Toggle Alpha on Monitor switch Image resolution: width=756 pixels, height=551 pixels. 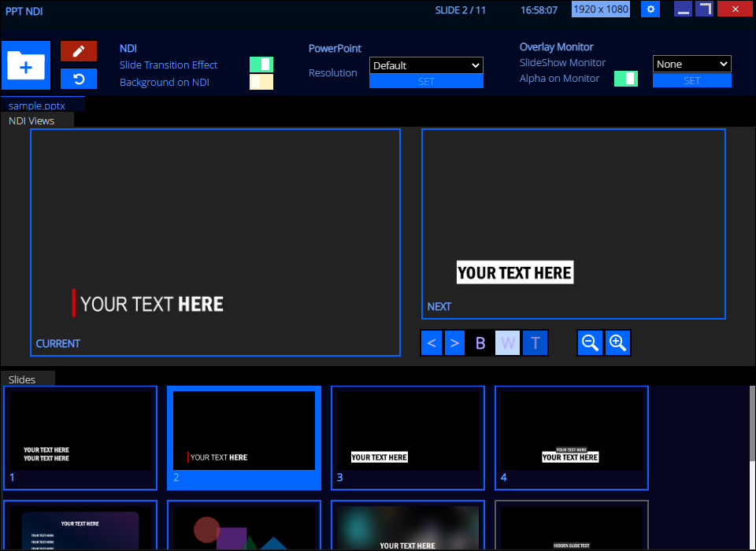tap(626, 79)
